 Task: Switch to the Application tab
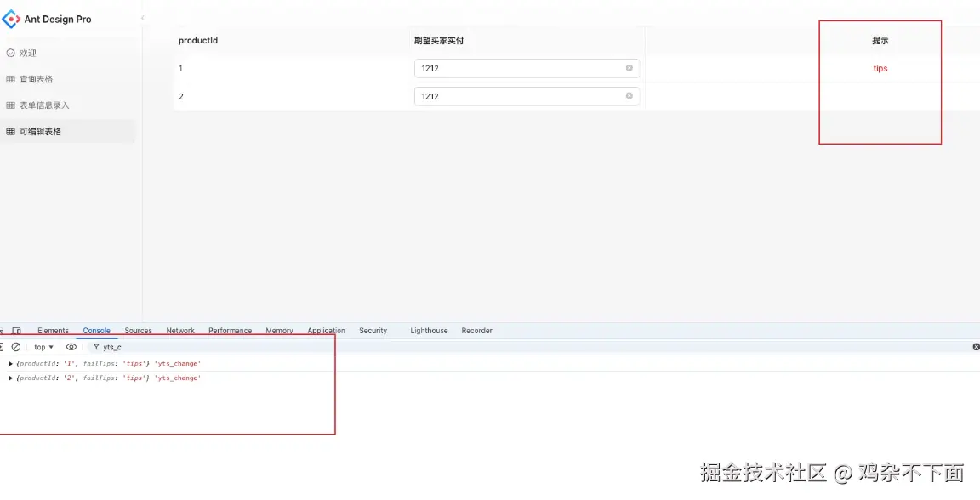pyautogui.click(x=327, y=331)
